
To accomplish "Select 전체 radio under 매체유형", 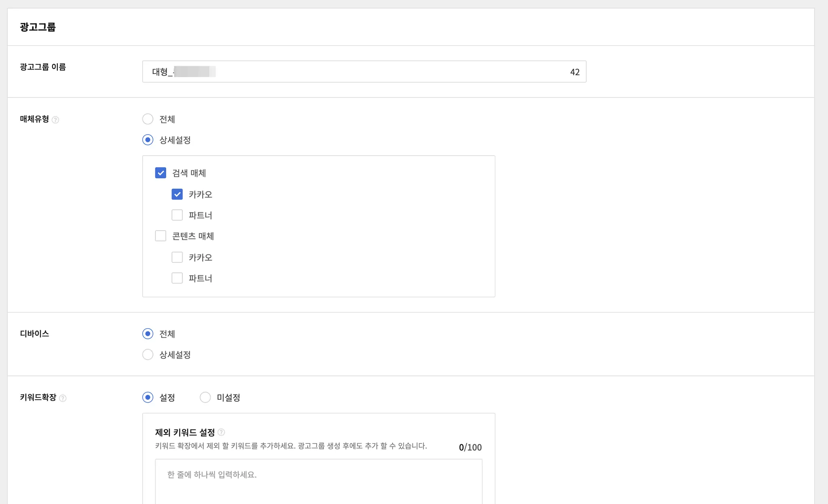I will [148, 119].
